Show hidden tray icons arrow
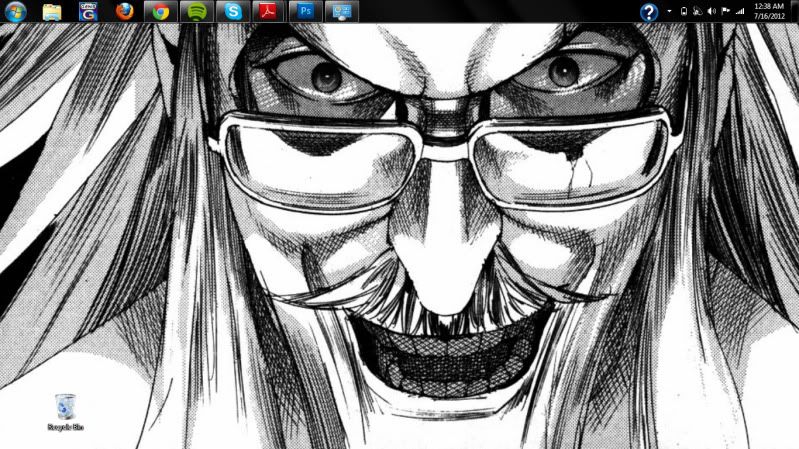The width and height of the screenshot is (799, 449). point(669,11)
